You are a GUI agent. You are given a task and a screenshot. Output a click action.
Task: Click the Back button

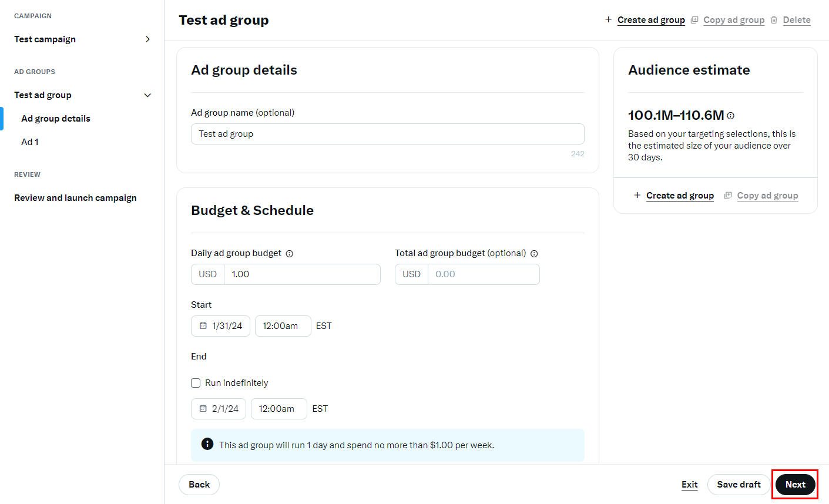(199, 485)
